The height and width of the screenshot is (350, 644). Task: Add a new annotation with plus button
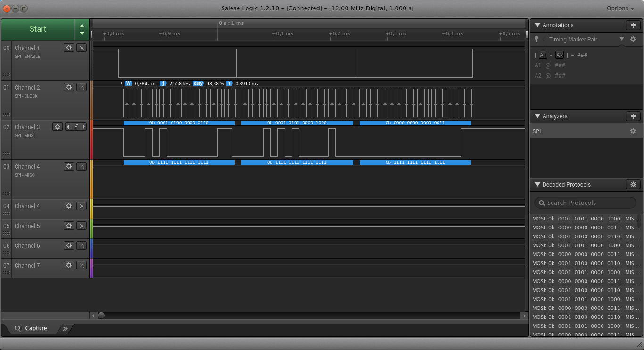pyautogui.click(x=633, y=25)
